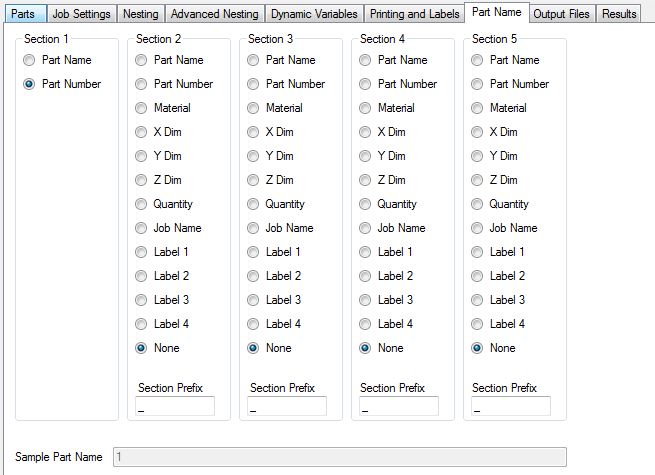Select Part Name in Section 1
Screen dimensions: 655x475
tap(30, 60)
